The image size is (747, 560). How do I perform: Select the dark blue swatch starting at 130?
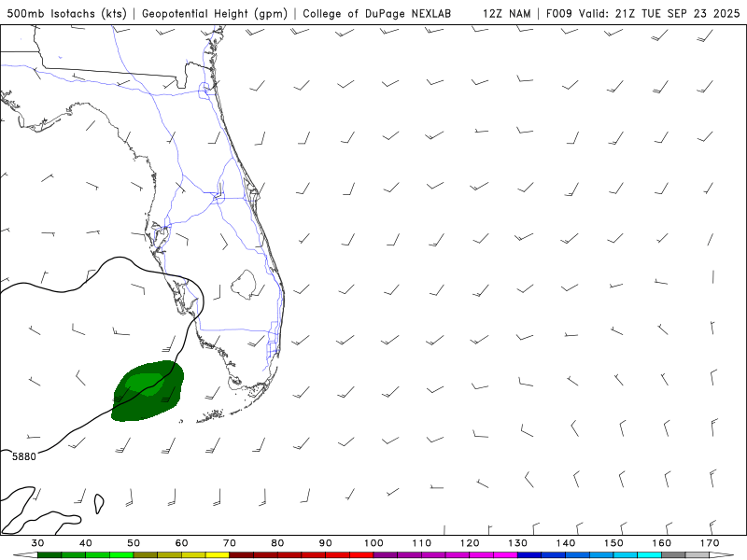(x=529, y=555)
